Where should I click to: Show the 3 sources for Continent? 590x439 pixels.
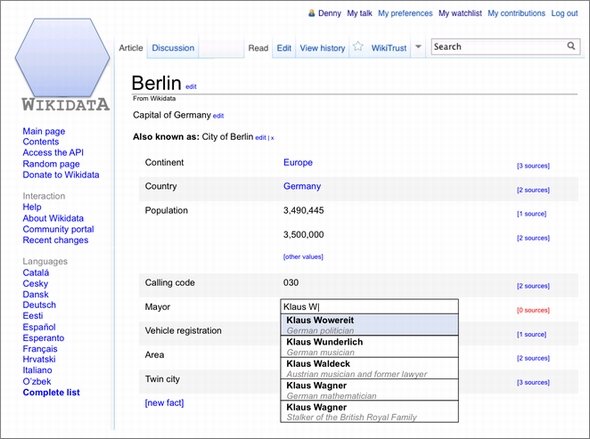click(533, 166)
